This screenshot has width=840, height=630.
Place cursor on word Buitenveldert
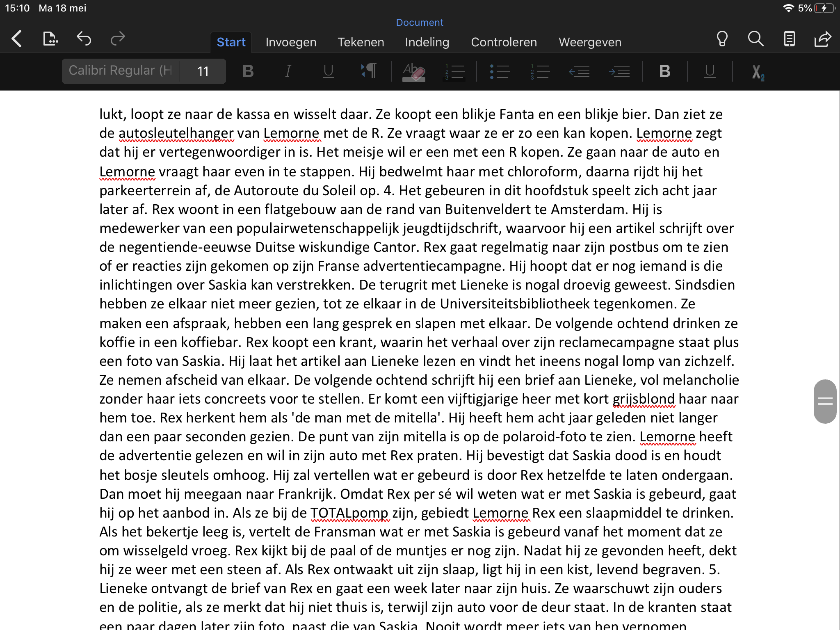488,210
